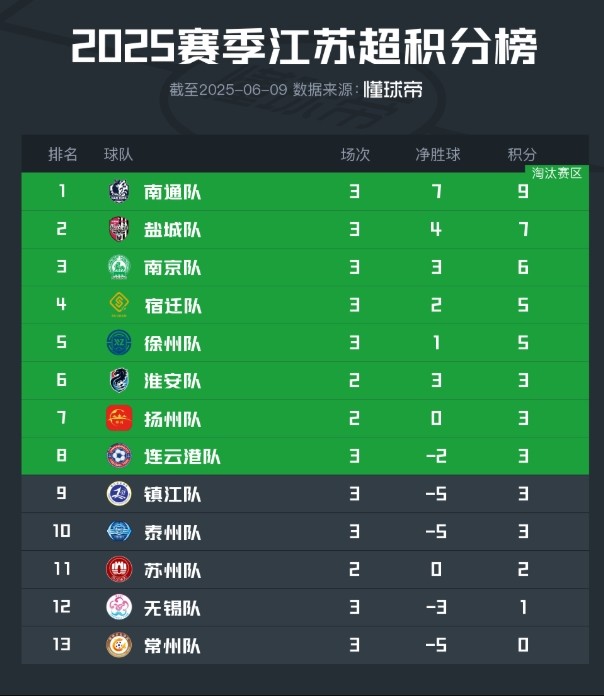
Task: Open the 南通队 team name link
Action: tap(172, 192)
